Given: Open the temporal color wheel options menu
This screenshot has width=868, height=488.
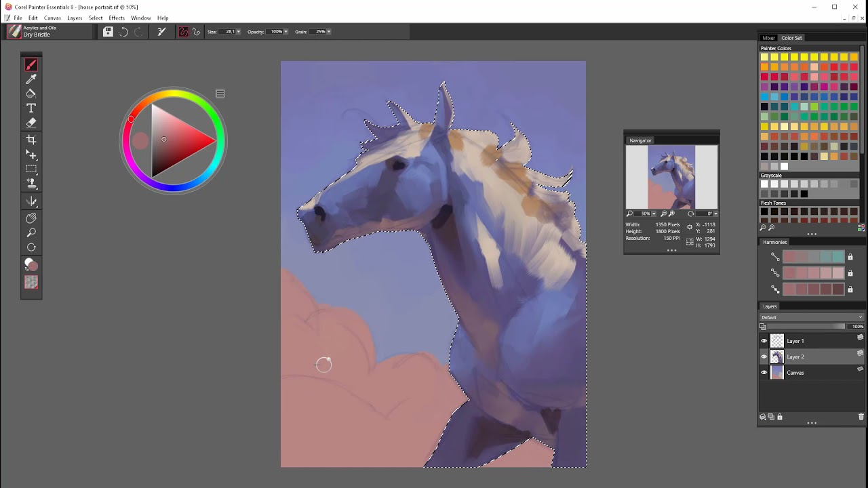Looking at the screenshot, I should pos(220,94).
